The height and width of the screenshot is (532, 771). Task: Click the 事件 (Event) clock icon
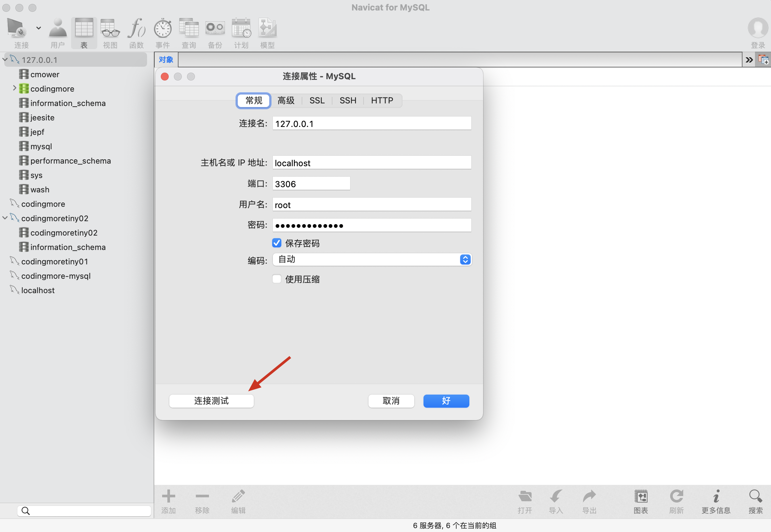[162, 28]
